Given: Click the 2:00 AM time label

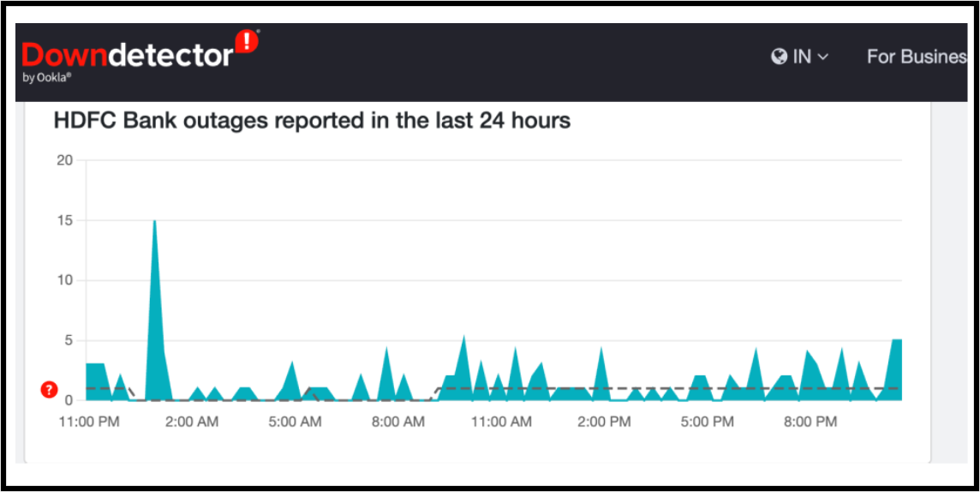Looking at the screenshot, I should [x=192, y=422].
